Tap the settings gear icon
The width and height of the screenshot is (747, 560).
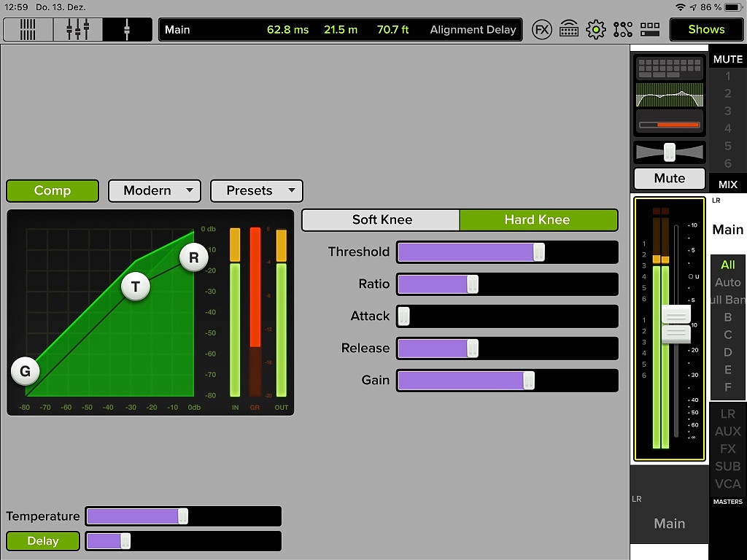[x=596, y=30]
